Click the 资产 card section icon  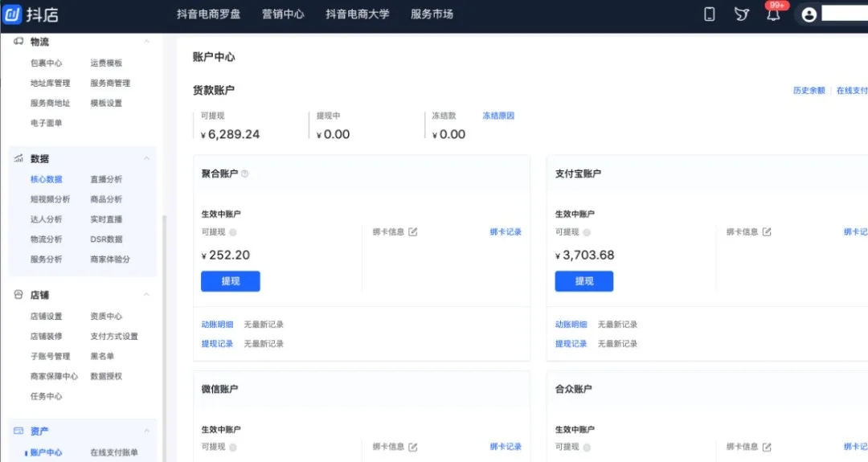click(18, 431)
